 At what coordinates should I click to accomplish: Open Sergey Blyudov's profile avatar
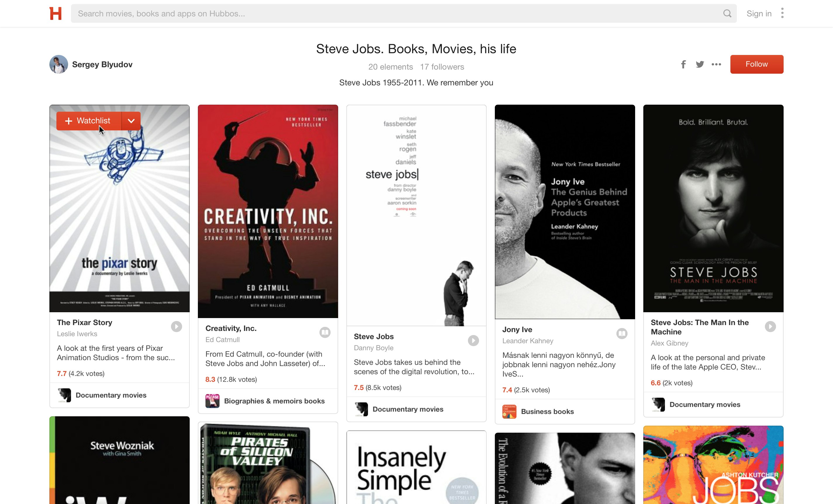[x=59, y=64]
